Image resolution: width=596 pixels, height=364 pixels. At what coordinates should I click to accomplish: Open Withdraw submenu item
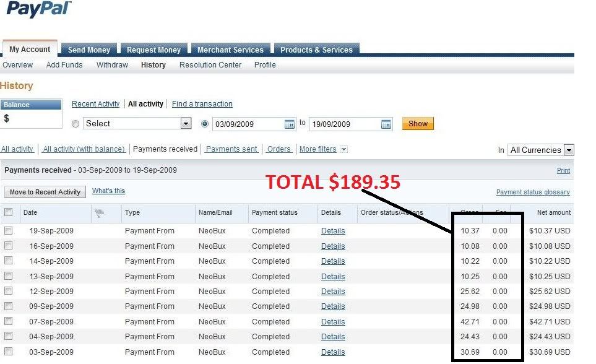coord(112,65)
